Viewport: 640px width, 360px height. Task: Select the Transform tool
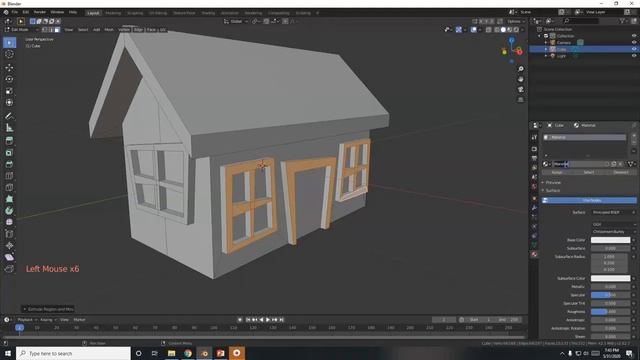pos(9,103)
